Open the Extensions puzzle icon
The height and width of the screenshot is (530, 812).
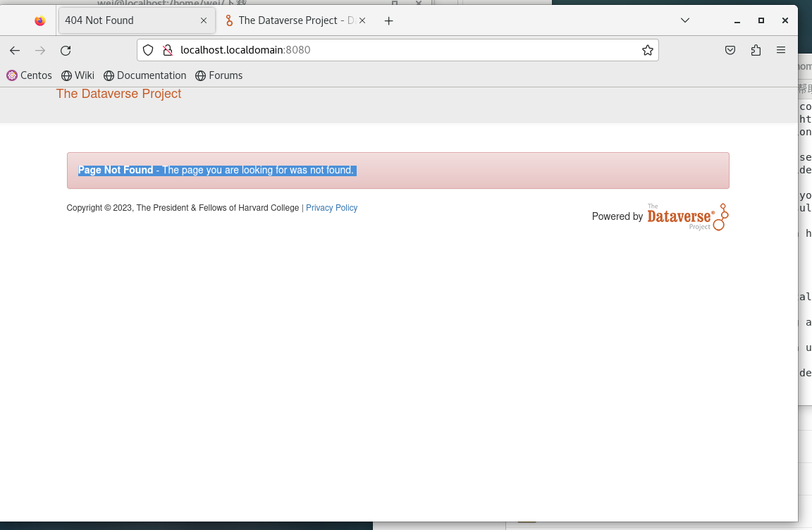[x=756, y=50]
